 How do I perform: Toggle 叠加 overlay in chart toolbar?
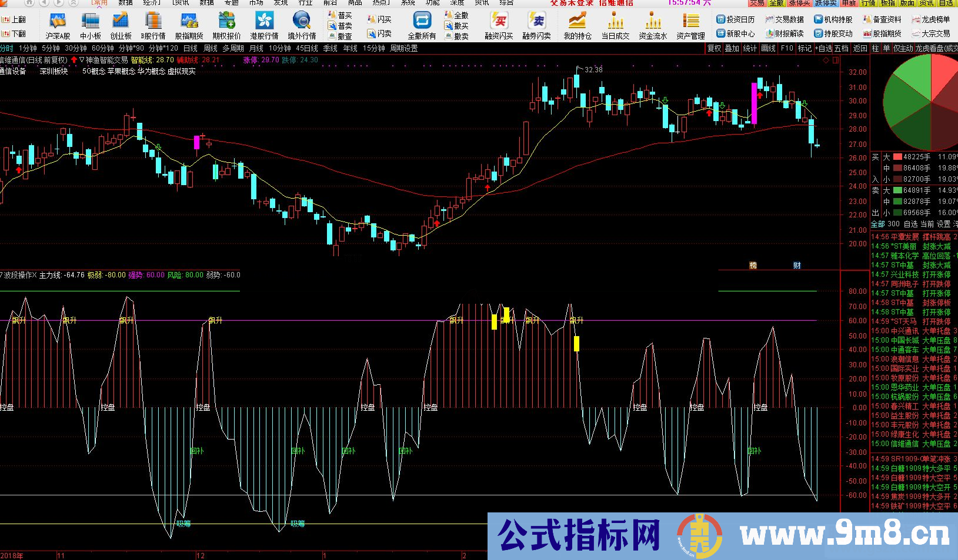click(x=732, y=48)
